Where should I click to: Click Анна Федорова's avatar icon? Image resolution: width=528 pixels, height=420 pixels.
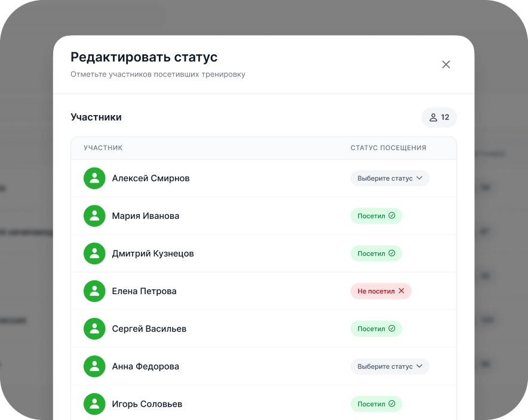click(x=94, y=366)
